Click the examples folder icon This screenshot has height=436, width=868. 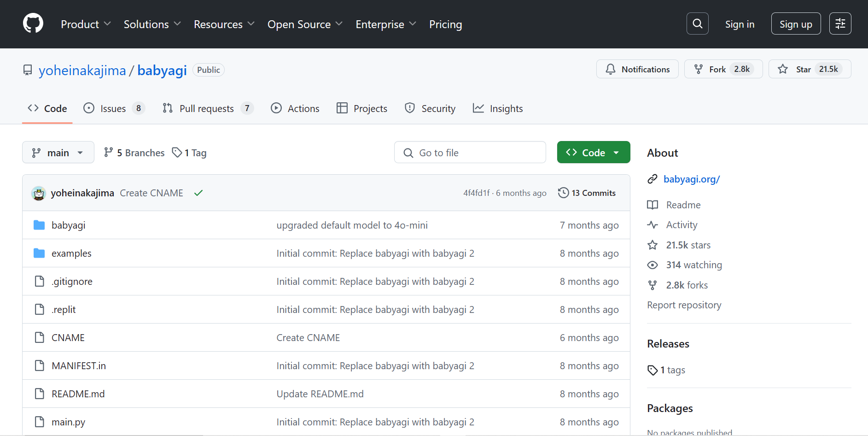(39, 253)
